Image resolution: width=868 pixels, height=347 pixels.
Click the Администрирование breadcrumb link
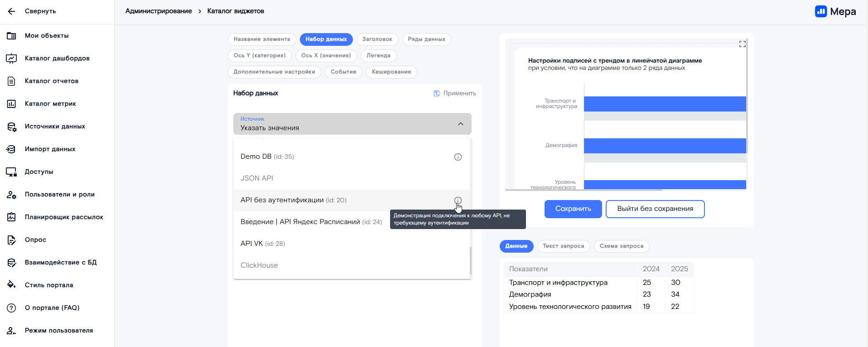click(x=159, y=11)
